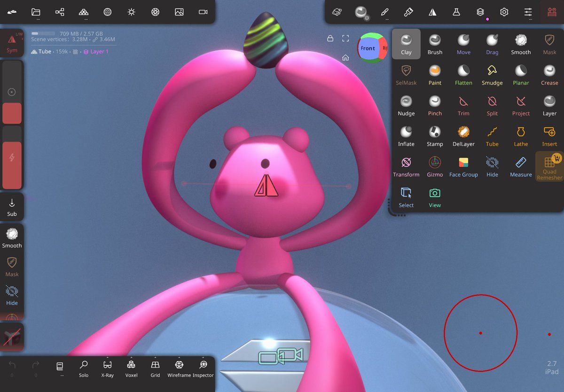Adjust the radius slider in left sidebar
The height and width of the screenshot is (392, 564).
pyautogui.click(x=12, y=92)
